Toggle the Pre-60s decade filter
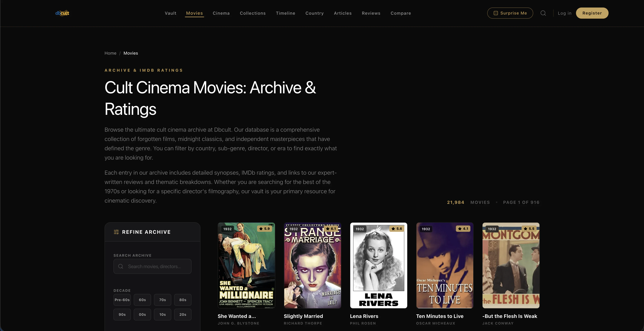 pyautogui.click(x=122, y=300)
